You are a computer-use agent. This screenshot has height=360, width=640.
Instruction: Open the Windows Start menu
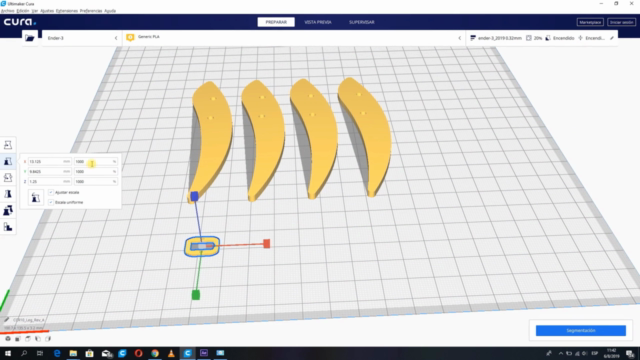(8, 353)
